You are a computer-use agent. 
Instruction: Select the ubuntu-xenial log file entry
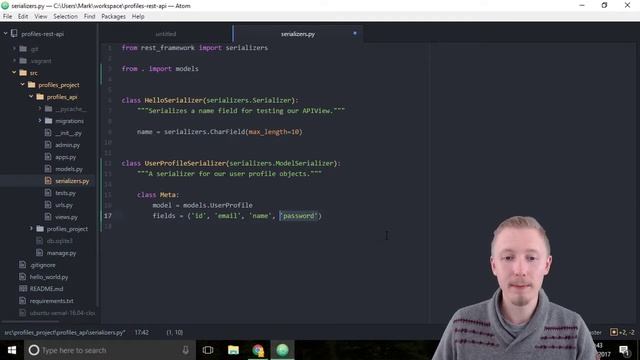click(x=62, y=313)
